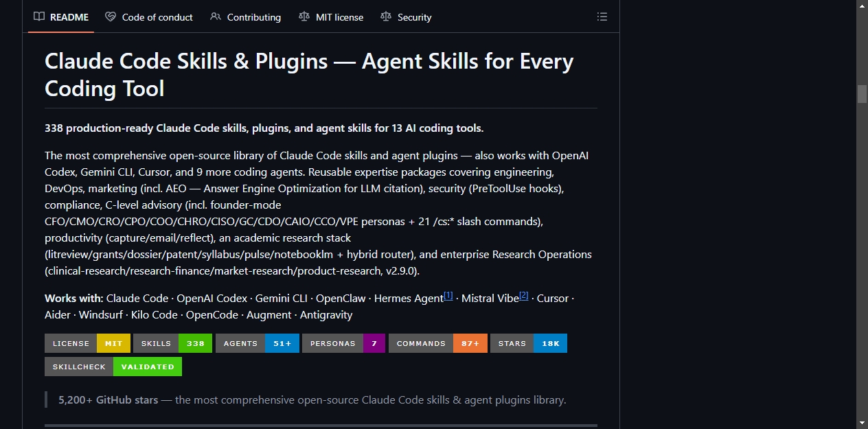Click the scrollbar up arrow
The width and height of the screenshot is (868, 429).
pyautogui.click(x=862, y=5)
